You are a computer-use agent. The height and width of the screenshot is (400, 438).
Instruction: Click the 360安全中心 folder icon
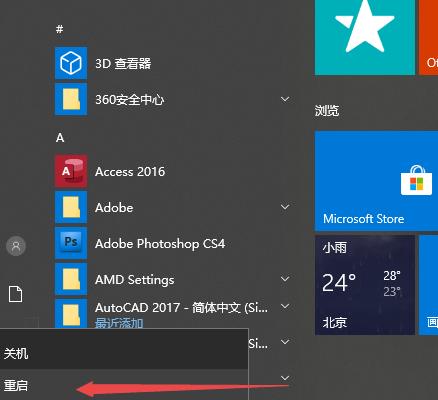point(71,99)
